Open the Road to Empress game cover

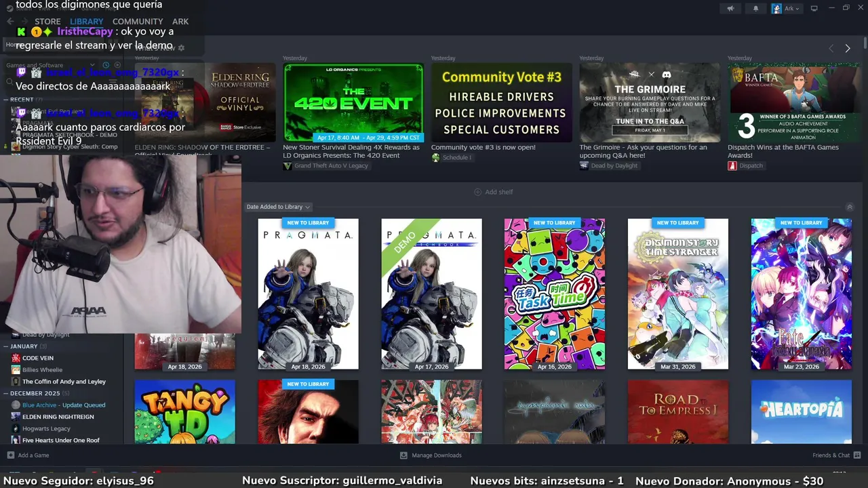click(x=678, y=412)
